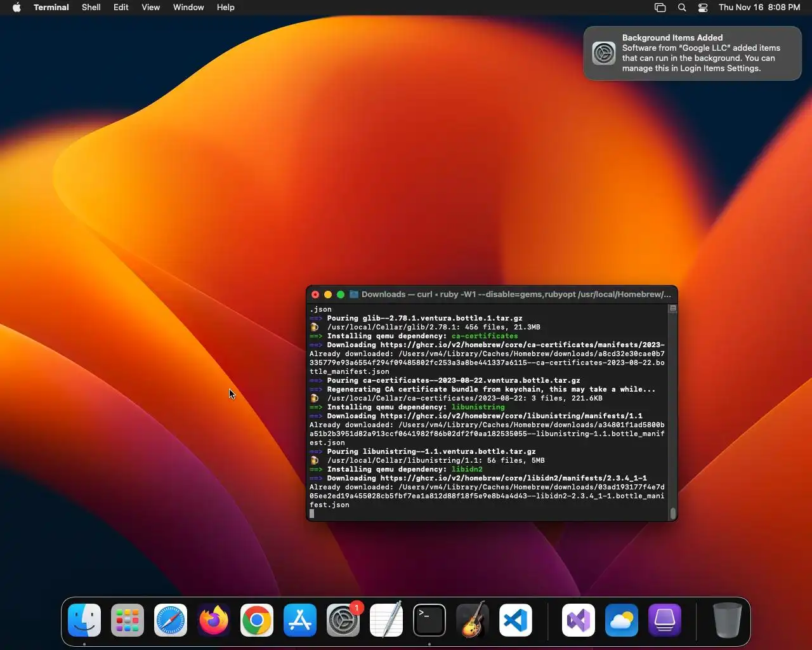Launch Firefox from the Dock
This screenshot has width=812, height=650.
click(x=214, y=620)
